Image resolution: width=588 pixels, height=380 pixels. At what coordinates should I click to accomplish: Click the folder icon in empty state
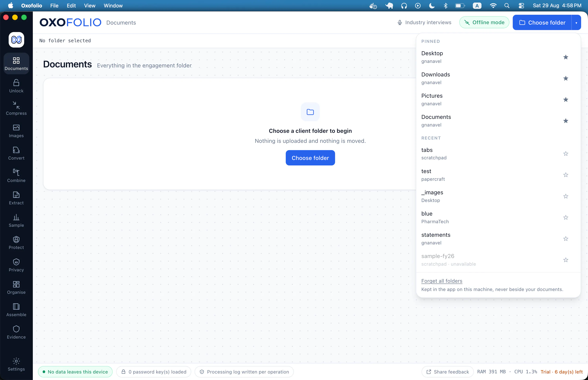point(310,112)
